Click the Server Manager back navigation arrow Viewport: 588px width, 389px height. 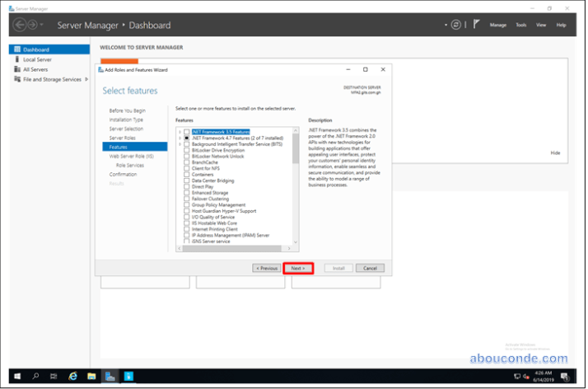coord(20,25)
